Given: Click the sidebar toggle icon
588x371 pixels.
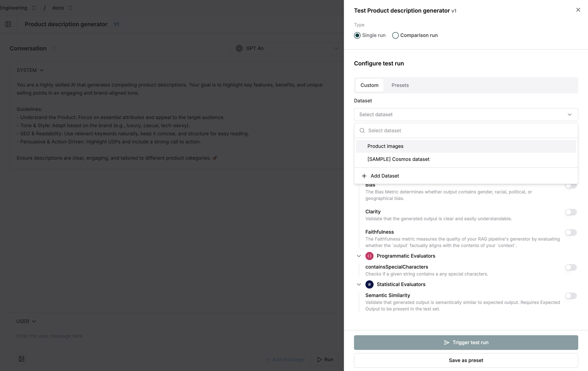Looking at the screenshot, I should tap(8, 24).
